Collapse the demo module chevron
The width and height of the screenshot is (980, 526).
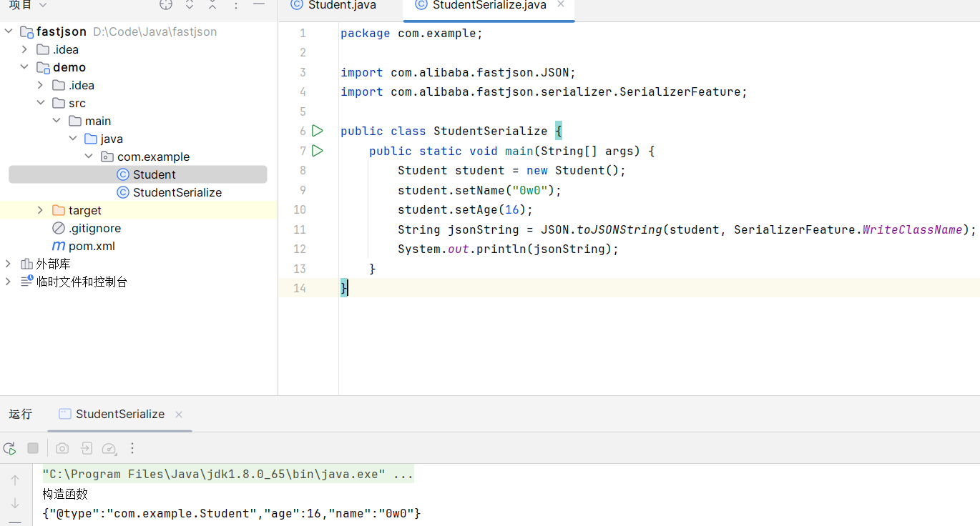24,67
